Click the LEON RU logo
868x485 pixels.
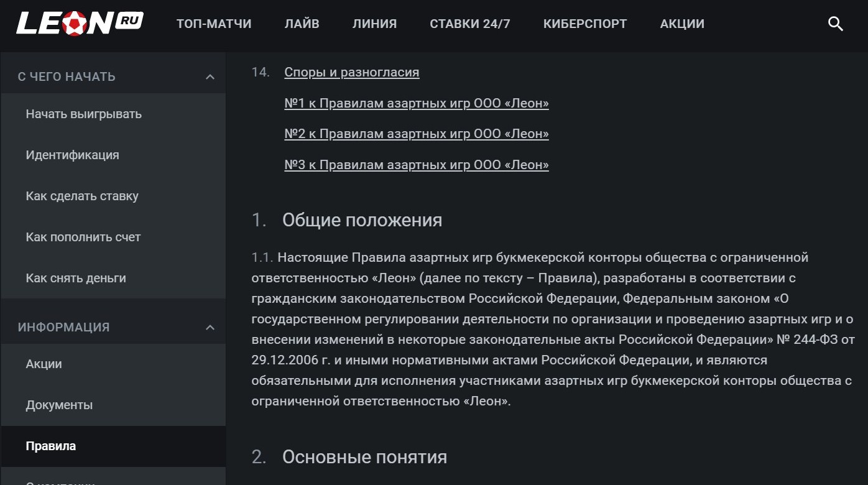[80, 24]
